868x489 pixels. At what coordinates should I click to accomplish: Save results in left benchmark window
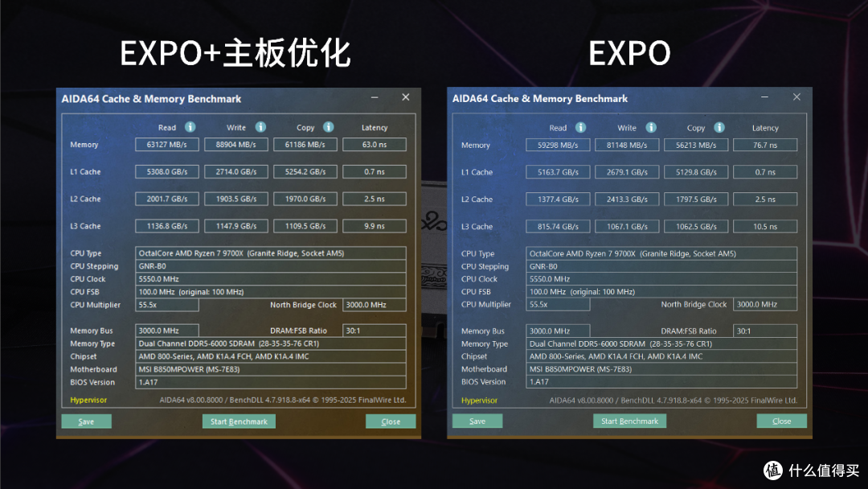pyautogui.click(x=86, y=421)
